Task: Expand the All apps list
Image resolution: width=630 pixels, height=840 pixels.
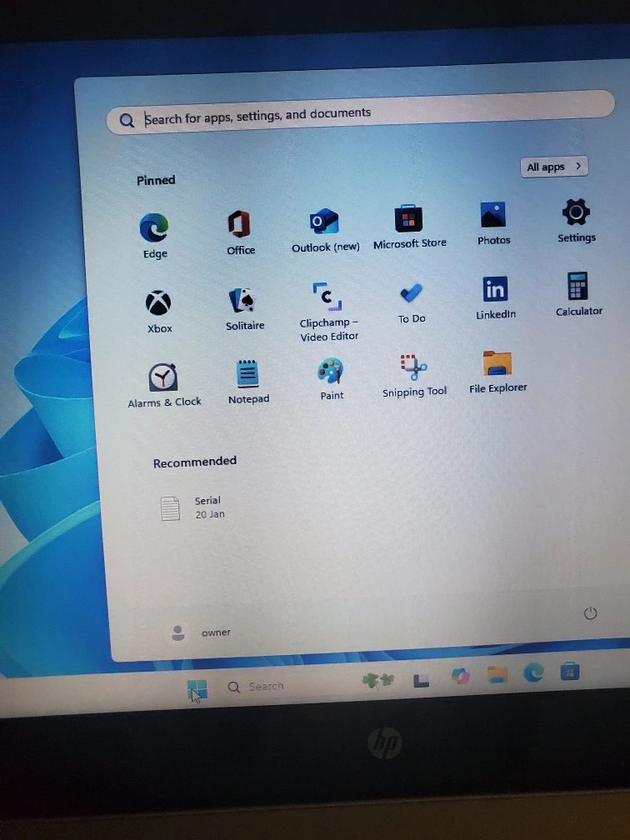Action: [554, 167]
